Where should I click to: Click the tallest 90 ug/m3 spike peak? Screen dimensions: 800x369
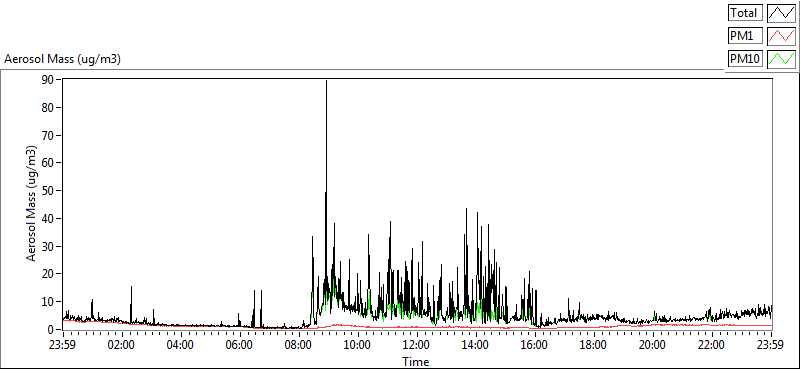coord(327,81)
